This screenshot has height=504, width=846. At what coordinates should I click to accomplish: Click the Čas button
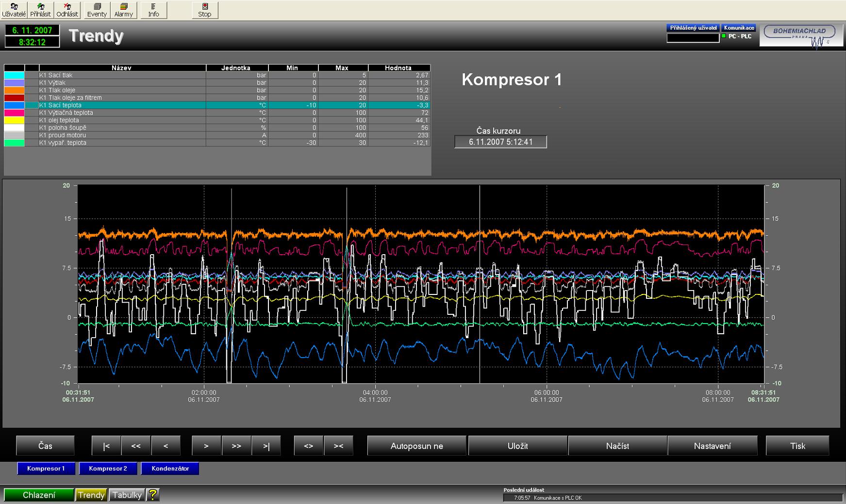pyautogui.click(x=45, y=446)
